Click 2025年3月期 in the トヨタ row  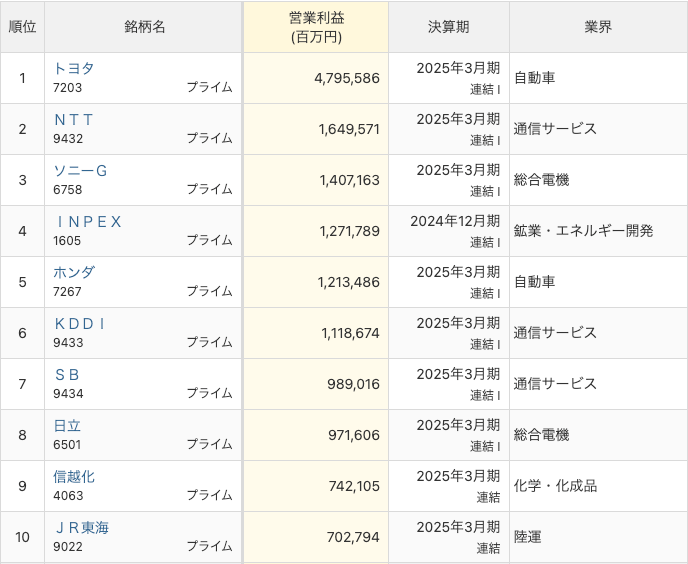click(x=458, y=68)
